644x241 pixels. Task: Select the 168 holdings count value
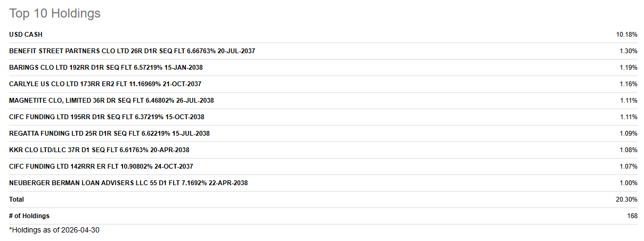(632, 216)
